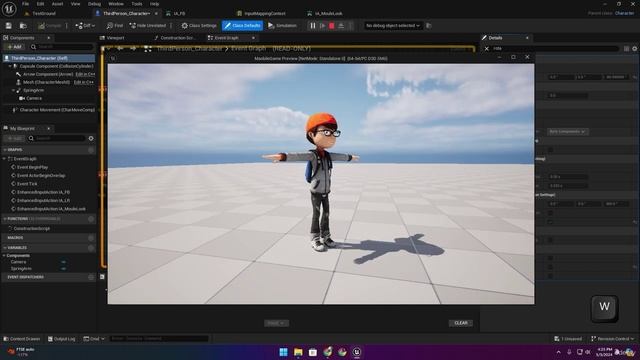The height and width of the screenshot is (360, 640).
Task: Select ThirdPerson_Character (Self) in Components
Action: point(48,58)
